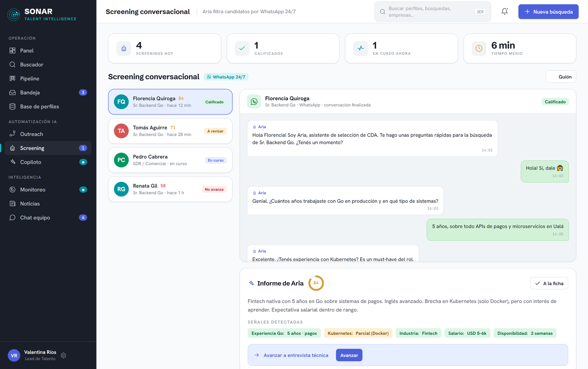Click Avanzar a entrevista técnica link
The image size is (588, 369).
pos(296,355)
